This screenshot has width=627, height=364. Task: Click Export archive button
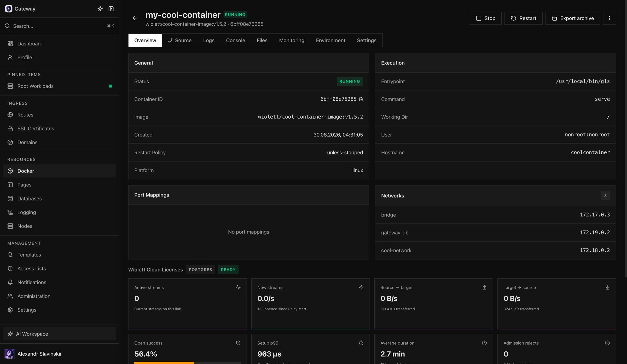pyautogui.click(x=573, y=18)
